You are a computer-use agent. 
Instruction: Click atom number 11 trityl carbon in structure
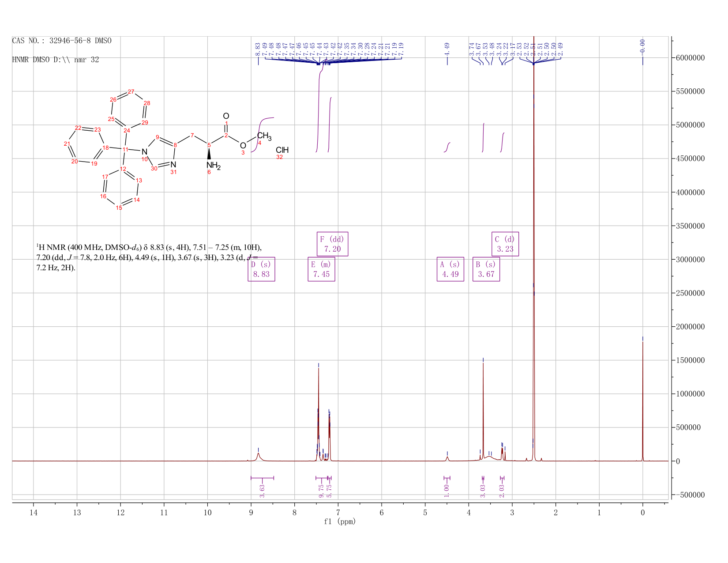coord(125,149)
